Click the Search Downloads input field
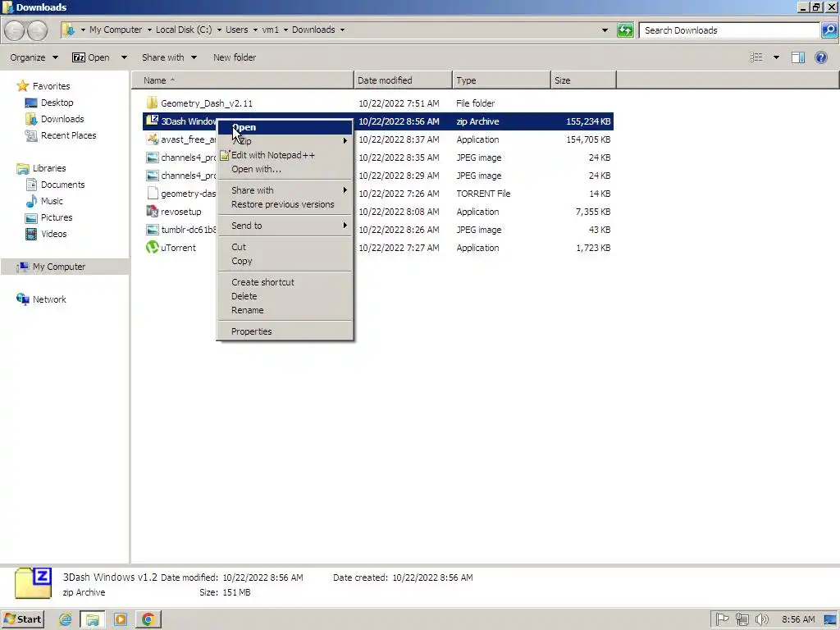The image size is (840, 630). coord(729,30)
